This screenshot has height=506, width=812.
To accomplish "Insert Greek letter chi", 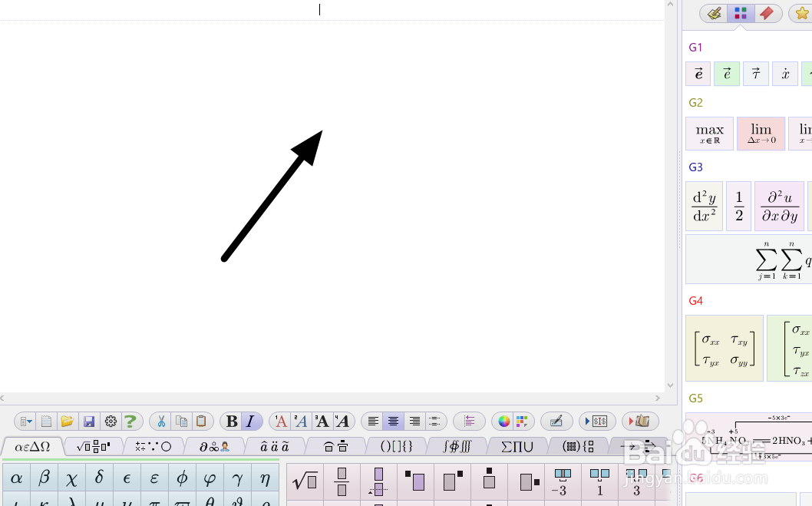I will pyautogui.click(x=71, y=478).
